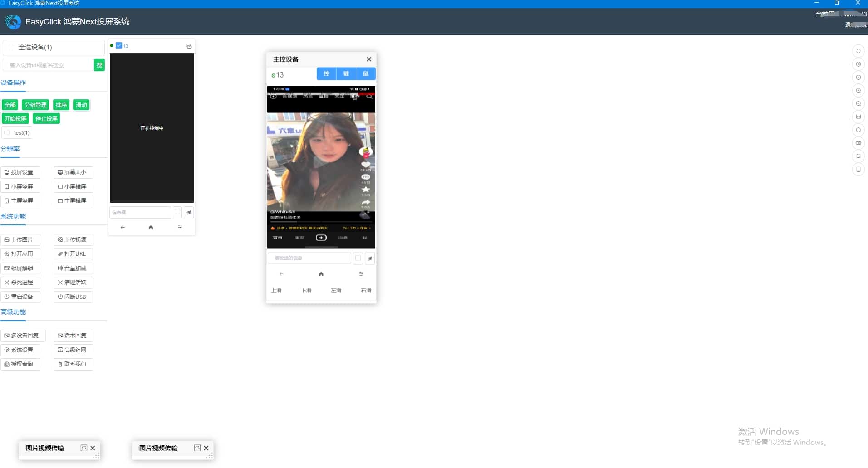
Task: Expand the first 图片视频传输 window
Action: (83, 448)
